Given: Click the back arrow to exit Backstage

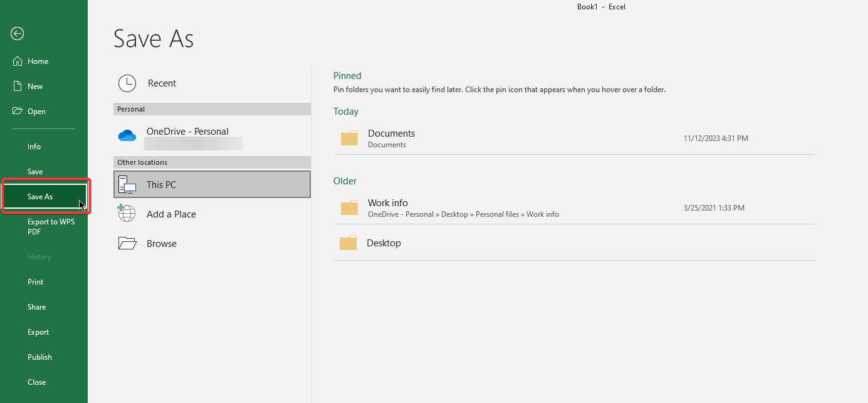Looking at the screenshot, I should tap(17, 33).
